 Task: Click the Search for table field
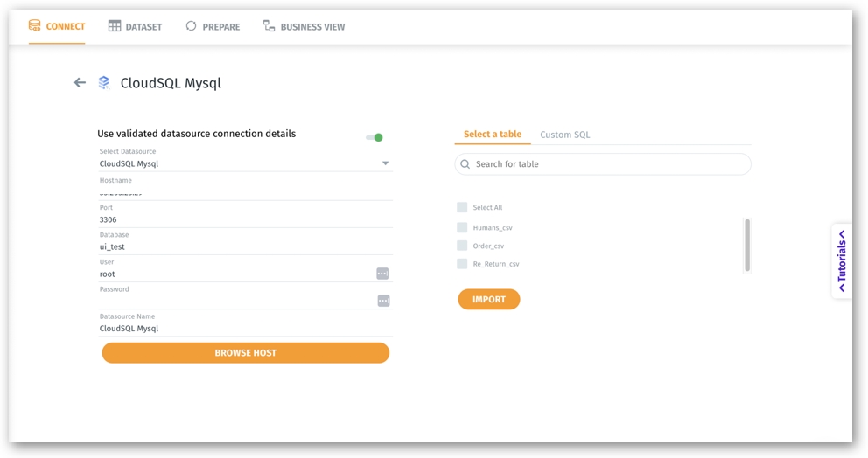608,164
